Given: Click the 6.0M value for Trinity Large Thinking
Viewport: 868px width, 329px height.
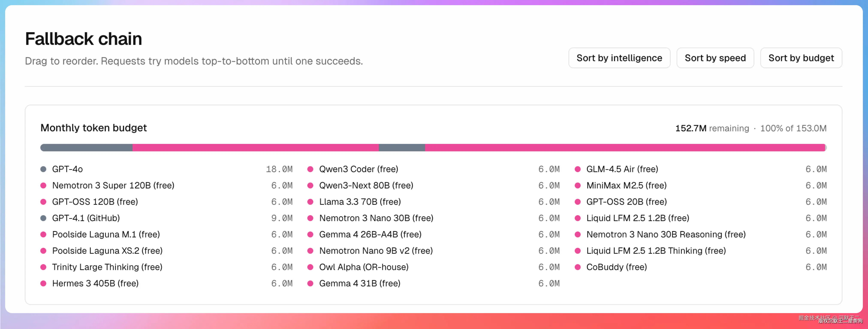Looking at the screenshot, I should 282,267.
